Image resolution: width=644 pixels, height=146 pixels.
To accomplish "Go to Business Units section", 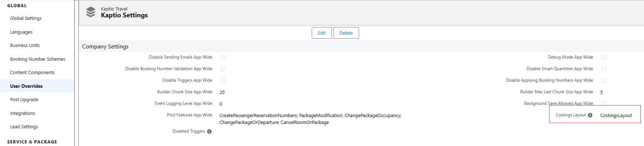I will 25,46.
